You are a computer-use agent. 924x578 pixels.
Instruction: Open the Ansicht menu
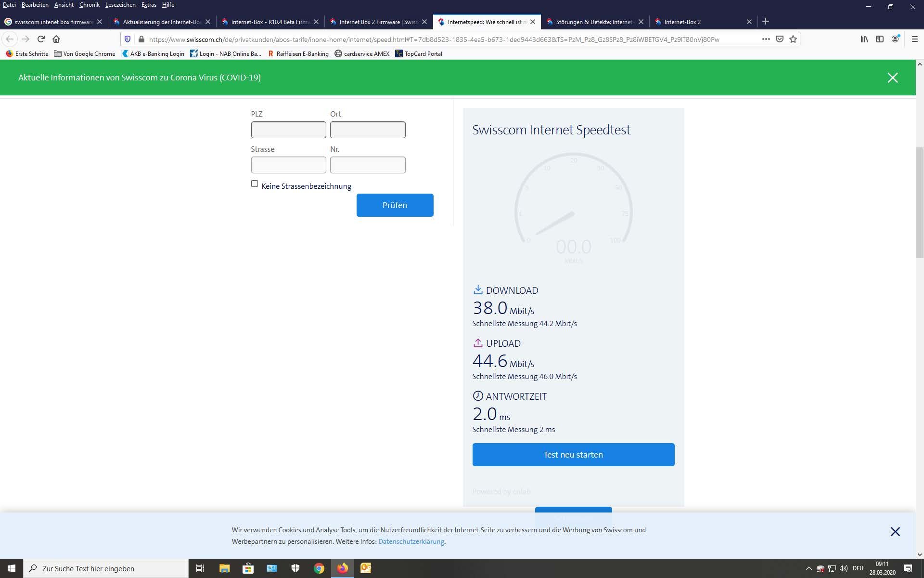[64, 5]
